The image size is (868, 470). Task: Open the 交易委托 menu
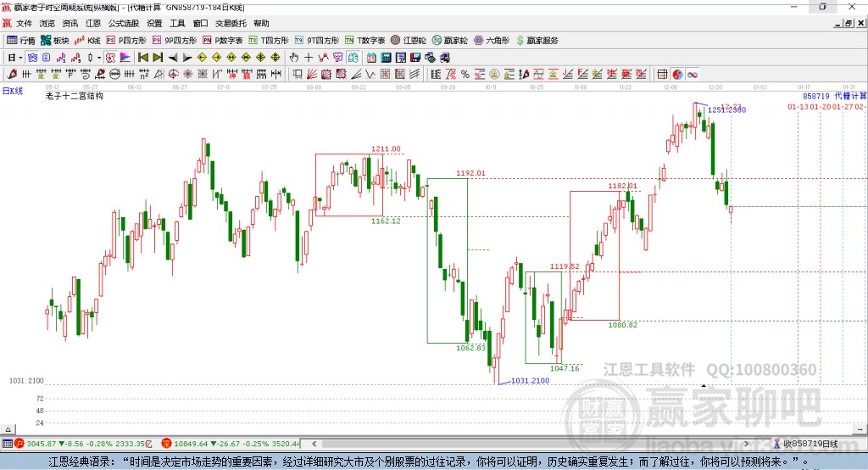point(231,23)
